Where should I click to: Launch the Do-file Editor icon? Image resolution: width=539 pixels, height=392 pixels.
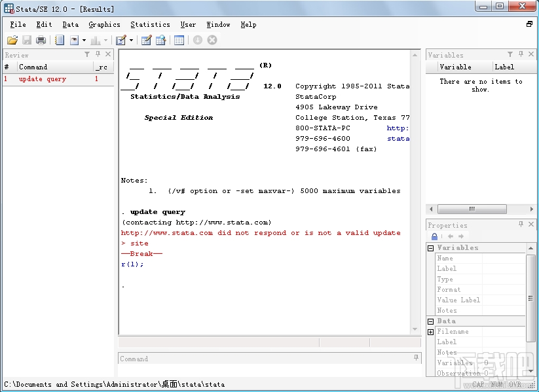pyautogui.click(x=121, y=41)
